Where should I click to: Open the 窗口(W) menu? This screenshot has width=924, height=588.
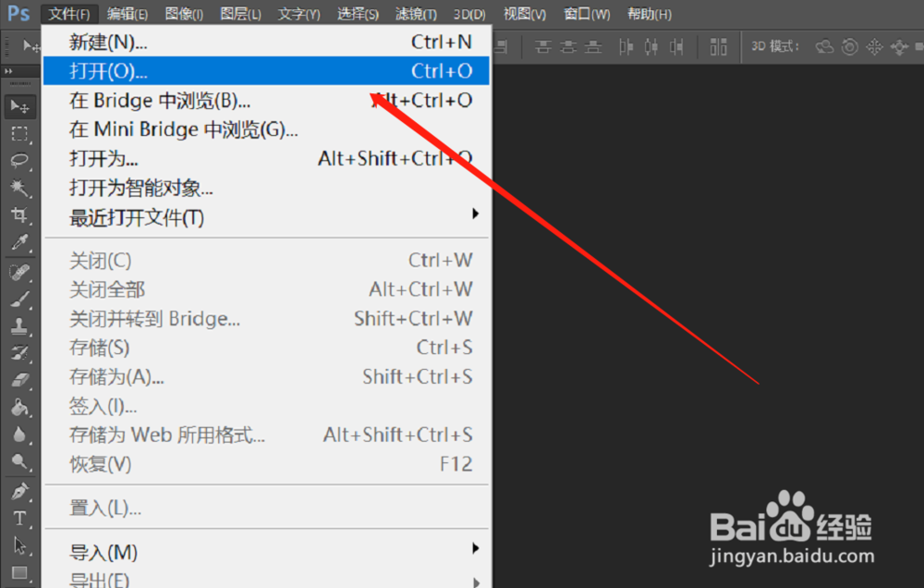587,14
